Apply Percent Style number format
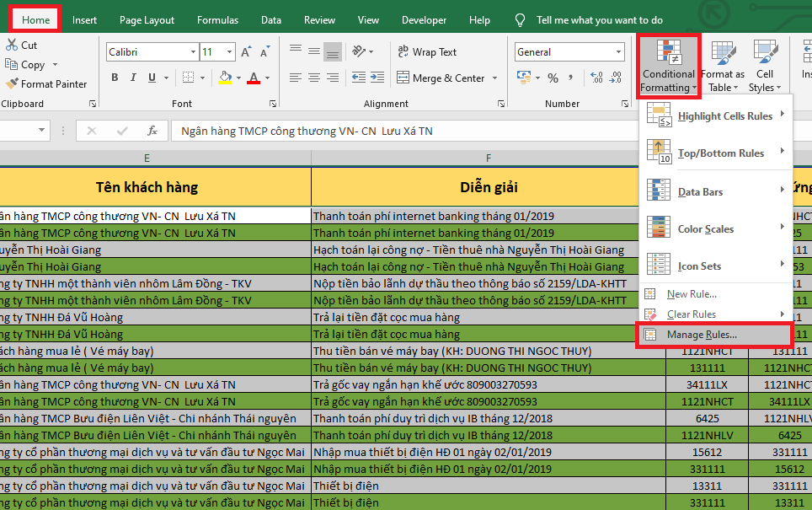Image resolution: width=812 pixels, height=510 pixels. pos(553,78)
